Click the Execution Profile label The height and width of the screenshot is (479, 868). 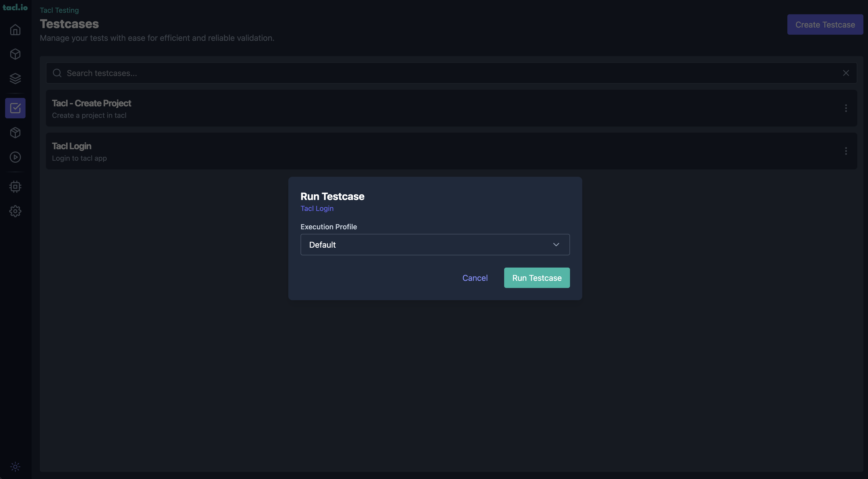[x=329, y=227]
